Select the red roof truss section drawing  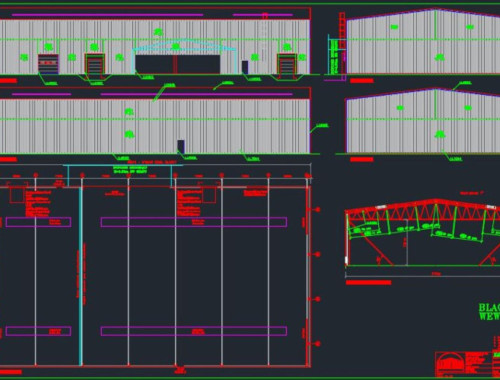pos(423,233)
